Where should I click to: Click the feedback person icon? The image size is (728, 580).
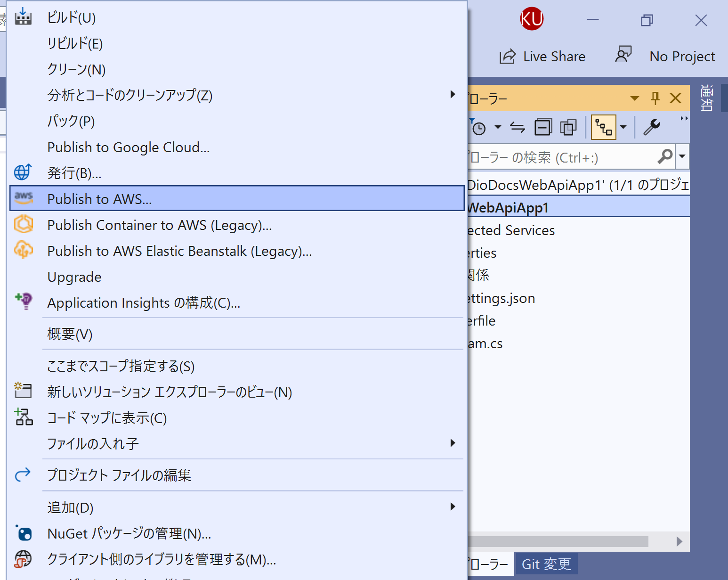click(x=623, y=54)
